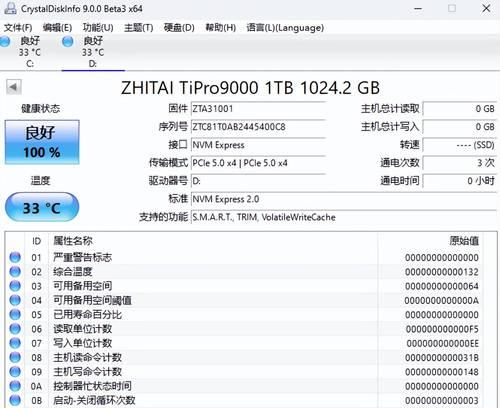500x408 pixels.
Task: Click the CrystalDiskInfo app icon in title bar
Action: pyautogui.click(x=10, y=8)
